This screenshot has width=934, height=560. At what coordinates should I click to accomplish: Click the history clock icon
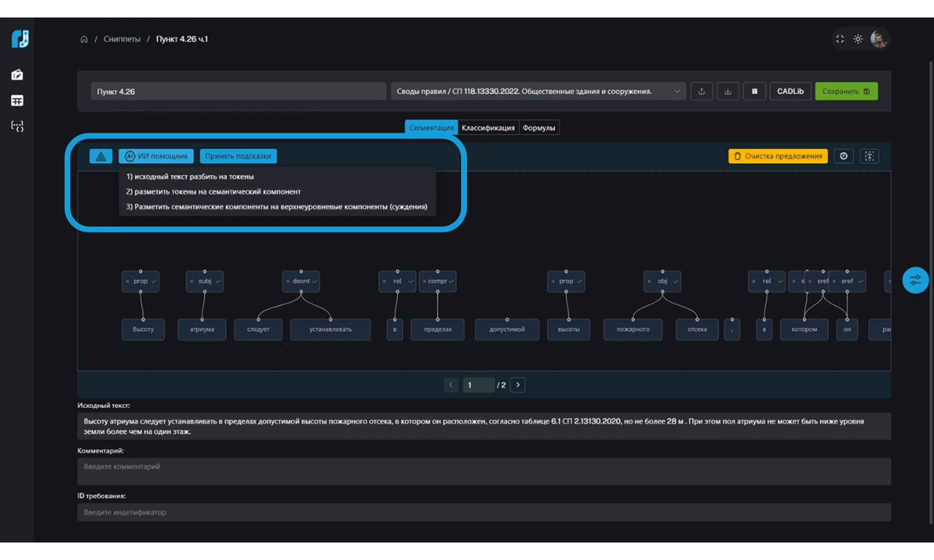843,156
